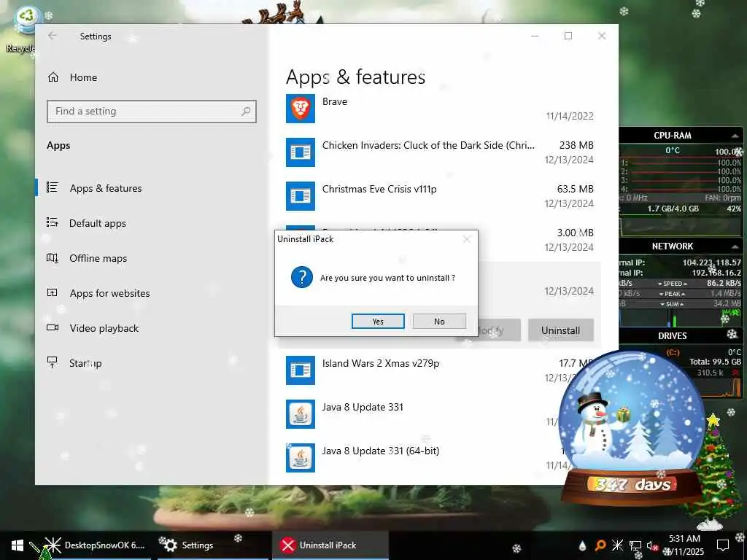747x560 pixels.
Task: Select Java 8 Update 331 icon
Action: point(300,414)
